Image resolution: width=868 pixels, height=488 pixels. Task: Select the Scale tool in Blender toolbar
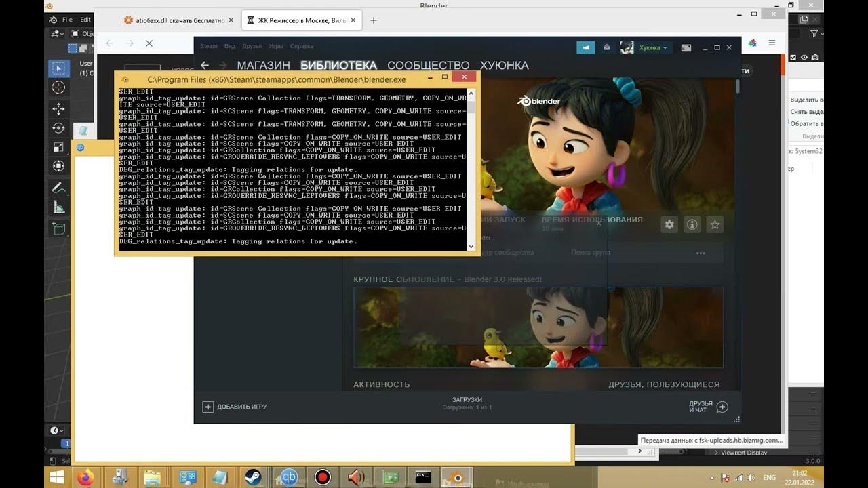[x=58, y=147]
